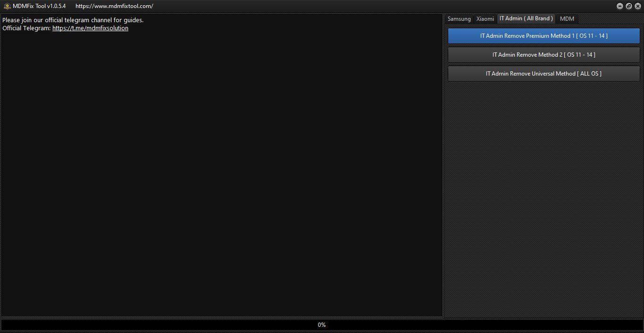
Task: Open the Xiaomi tab
Action: (485, 19)
